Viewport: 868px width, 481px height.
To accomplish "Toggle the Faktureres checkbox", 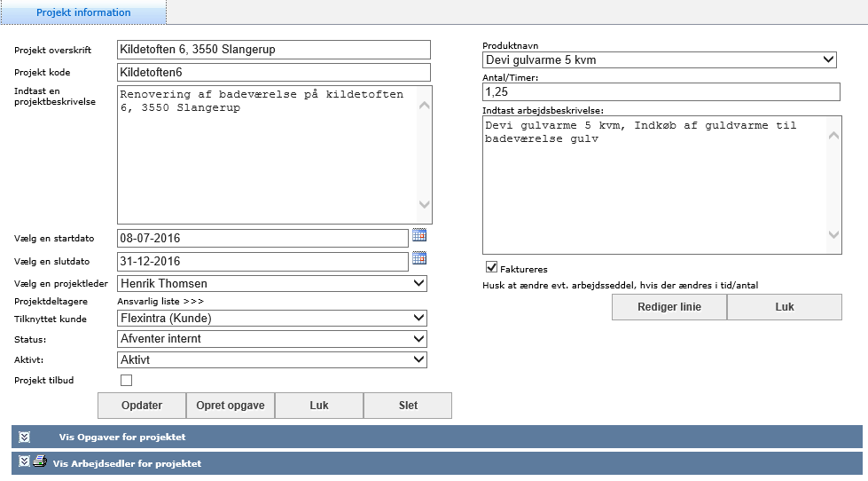I will (x=491, y=268).
